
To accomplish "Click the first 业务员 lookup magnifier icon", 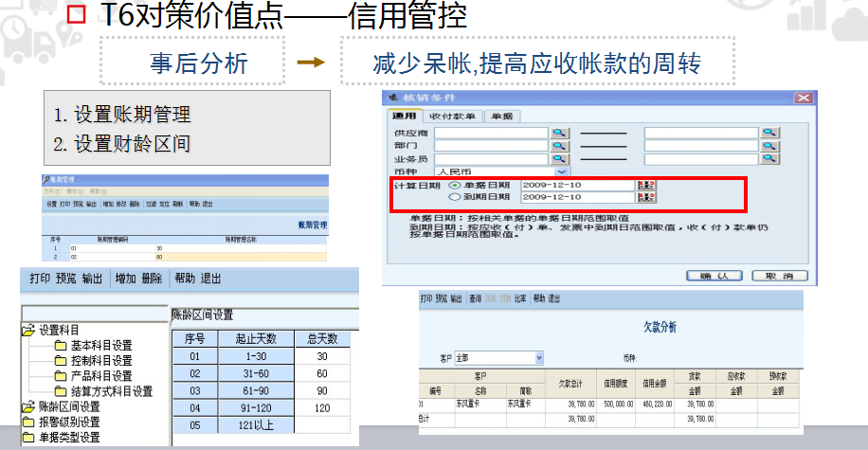I will tap(559, 159).
